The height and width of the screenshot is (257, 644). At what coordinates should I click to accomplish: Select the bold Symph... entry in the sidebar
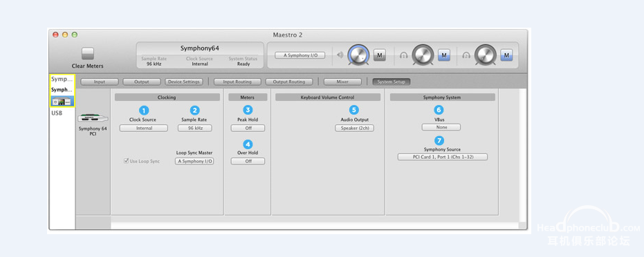(x=62, y=89)
